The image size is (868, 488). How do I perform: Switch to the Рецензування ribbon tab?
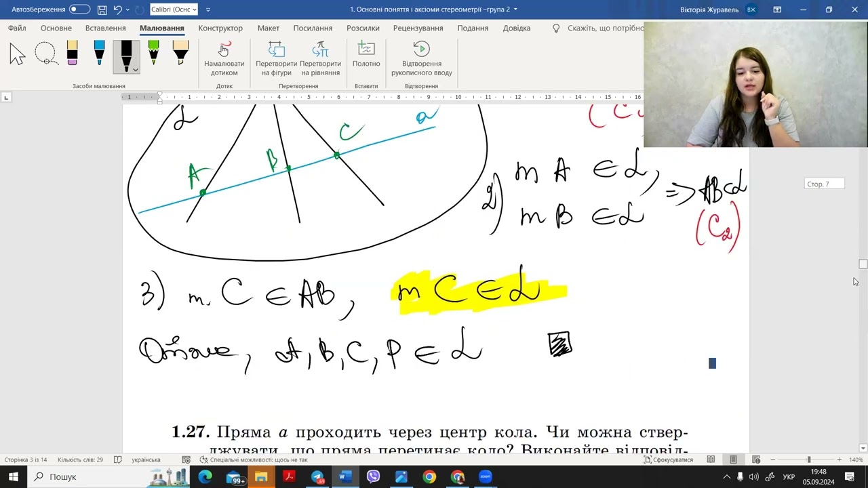pyautogui.click(x=418, y=28)
